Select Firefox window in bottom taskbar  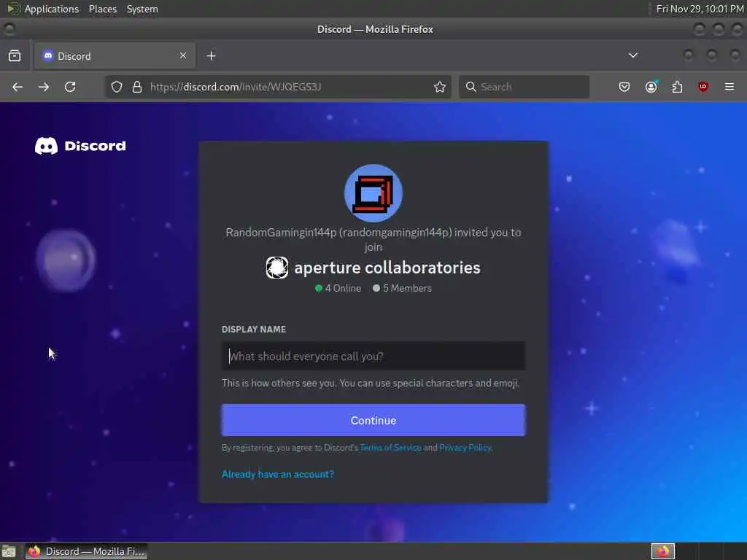pyautogui.click(x=87, y=551)
